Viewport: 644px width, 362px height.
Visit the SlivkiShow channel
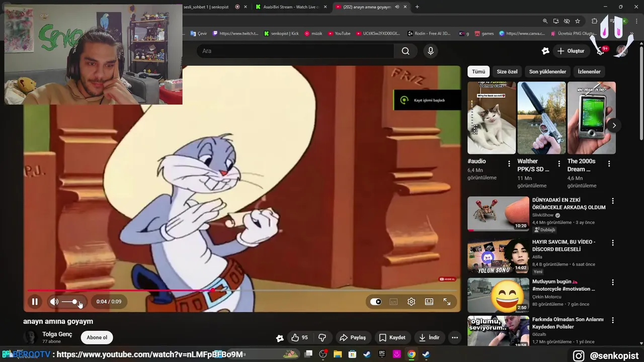coord(543,215)
